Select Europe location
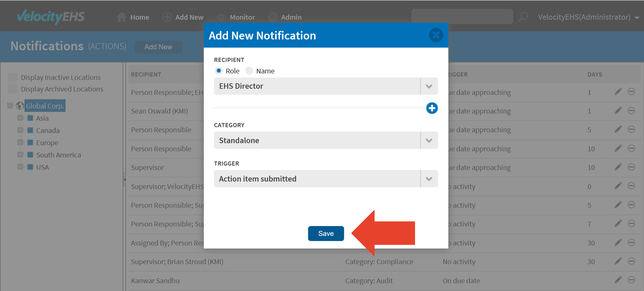The width and height of the screenshot is (644, 291). [x=47, y=143]
